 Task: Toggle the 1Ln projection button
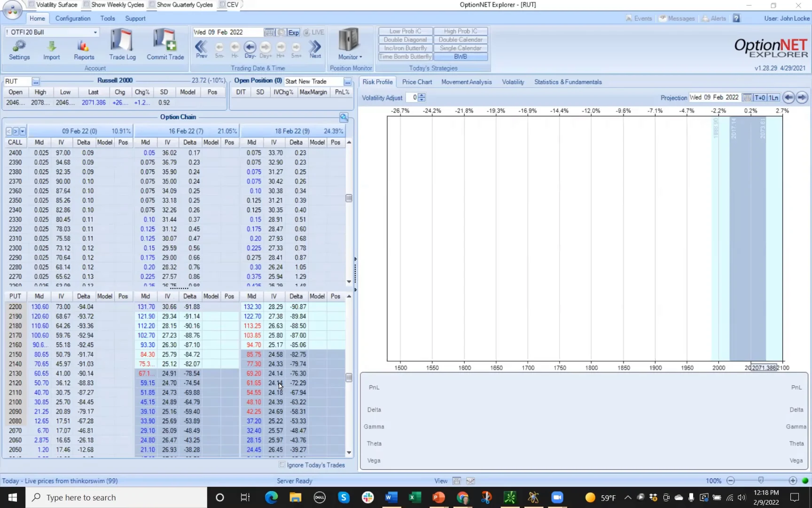coord(773,97)
